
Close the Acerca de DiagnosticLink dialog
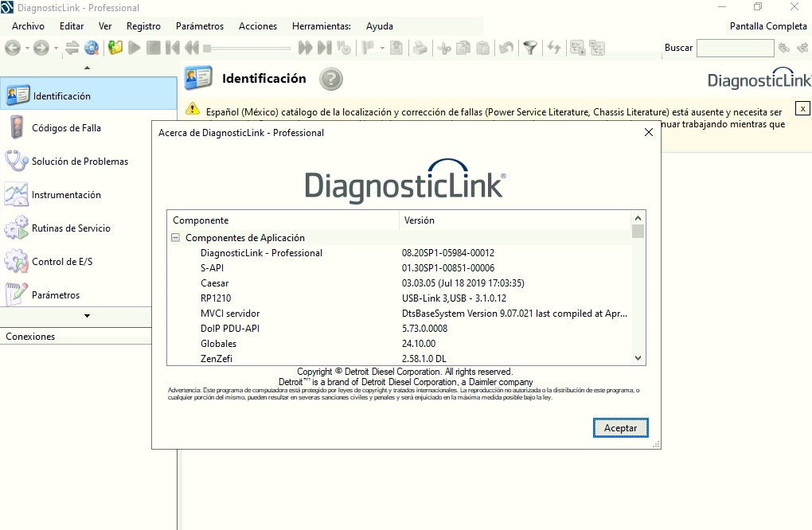point(648,132)
